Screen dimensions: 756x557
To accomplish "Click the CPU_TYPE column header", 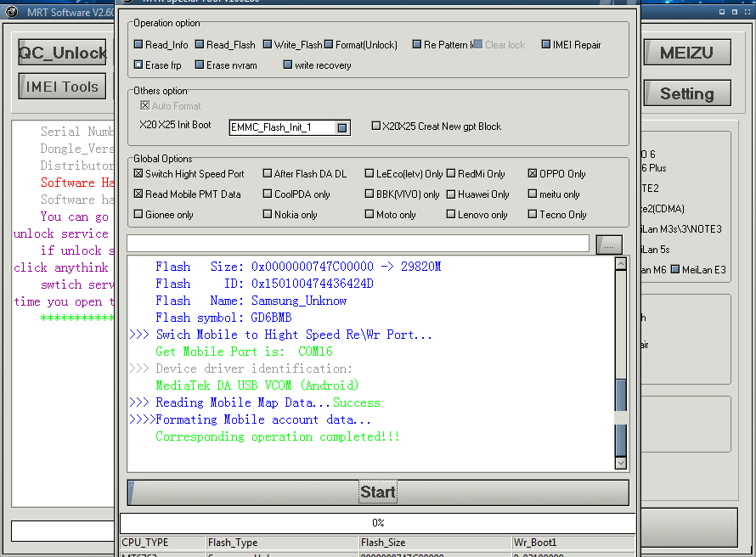I will tap(163, 543).
